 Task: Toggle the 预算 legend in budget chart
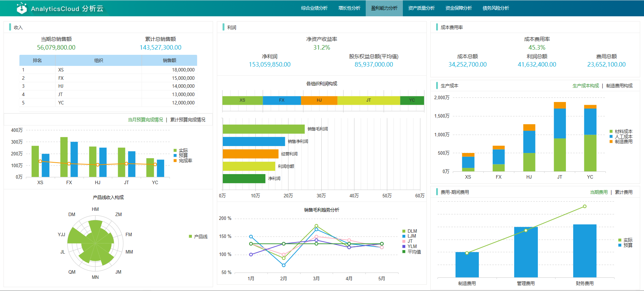tap(180, 155)
